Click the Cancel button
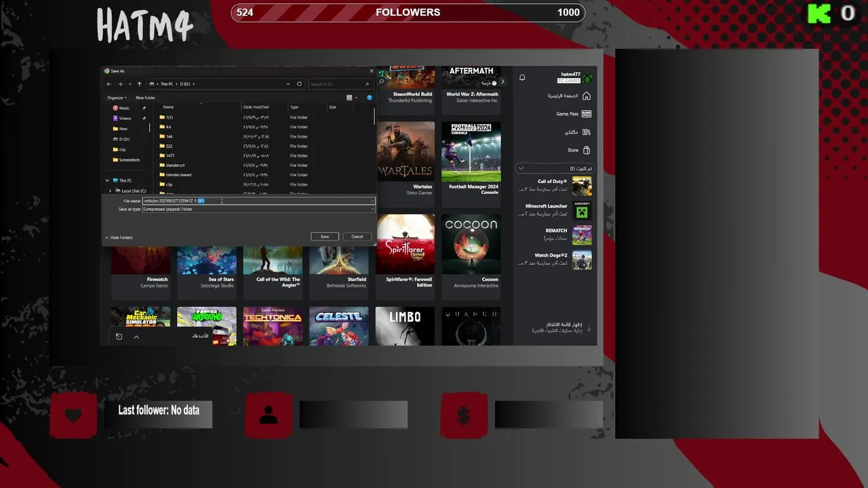The width and height of the screenshot is (868, 488). tap(357, 237)
